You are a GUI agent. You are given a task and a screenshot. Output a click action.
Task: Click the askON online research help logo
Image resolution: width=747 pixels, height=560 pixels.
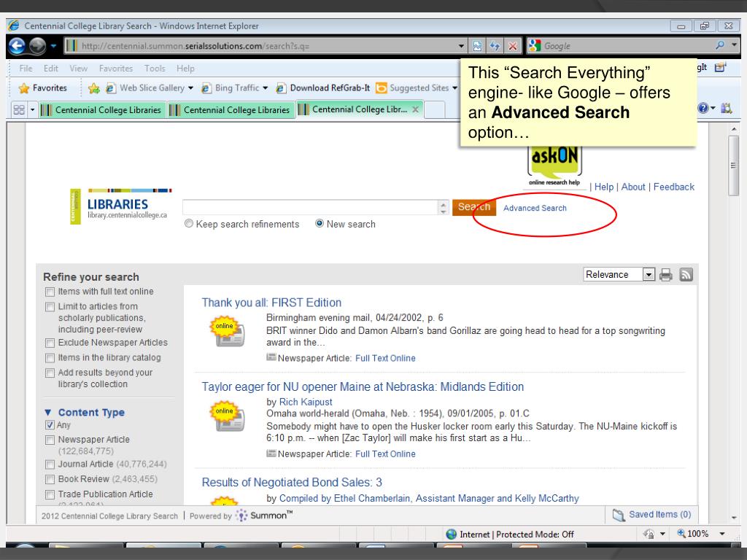click(x=554, y=167)
